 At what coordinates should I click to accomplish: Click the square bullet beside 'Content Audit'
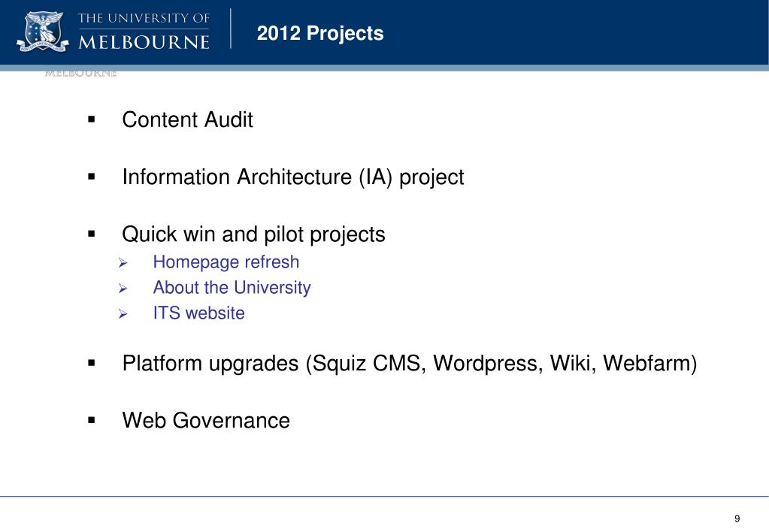click(x=91, y=119)
